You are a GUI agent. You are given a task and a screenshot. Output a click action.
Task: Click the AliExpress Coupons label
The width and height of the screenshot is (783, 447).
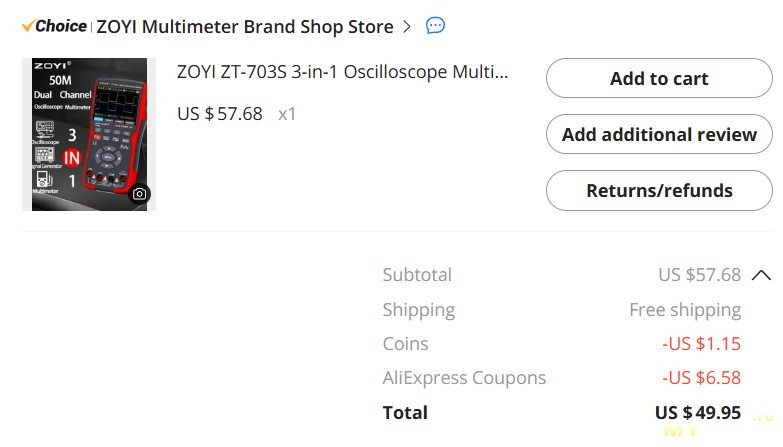[464, 378]
